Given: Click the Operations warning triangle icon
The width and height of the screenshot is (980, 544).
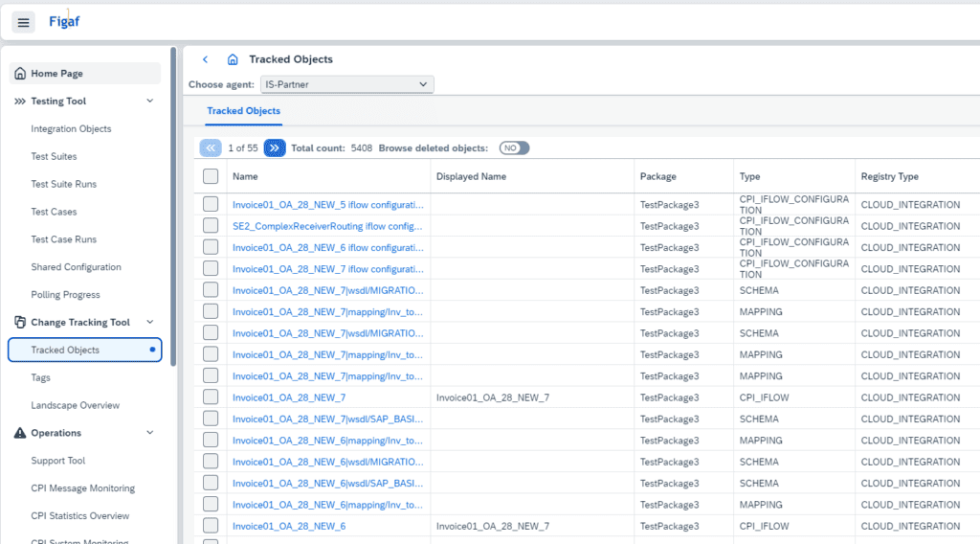Looking at the screenshot, I should point(20,433).
